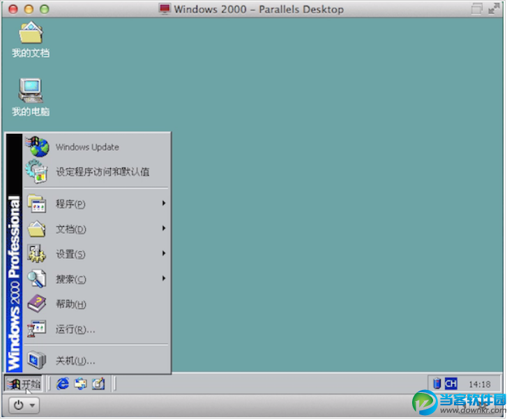Image resolution: width=507 pixels, height=420 pixels.
Task: Expand the 设置(S) submenu arrow
Action: pos(164,253)
